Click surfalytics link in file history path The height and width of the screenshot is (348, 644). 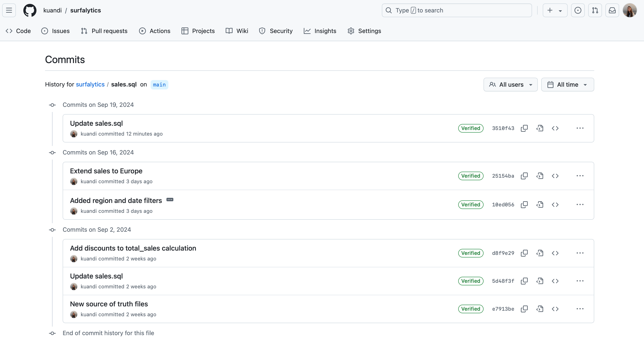pyautogui.click(x=90, y=85)
